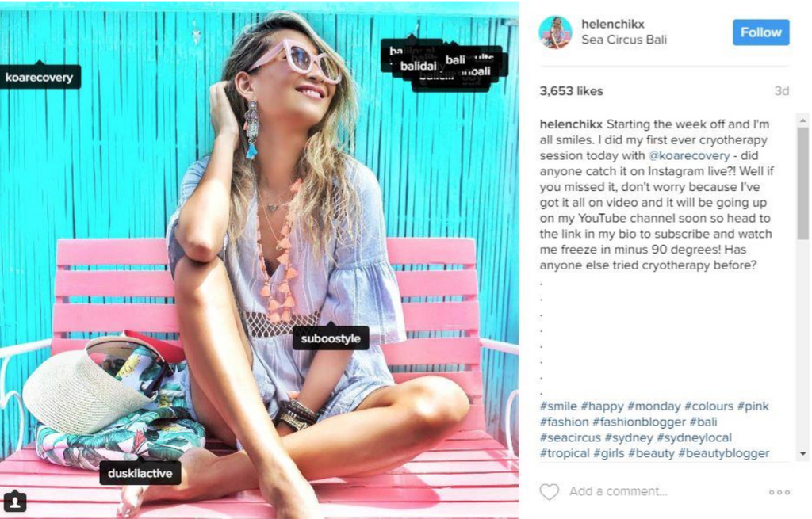View the 3,653 likes list
812x519 pixels.
point(571,91)
